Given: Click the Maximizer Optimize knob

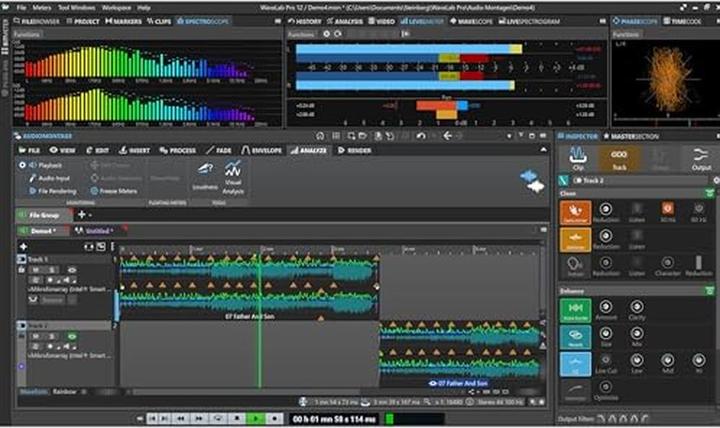Looking at the screenshot, I should tap(606, 387).
